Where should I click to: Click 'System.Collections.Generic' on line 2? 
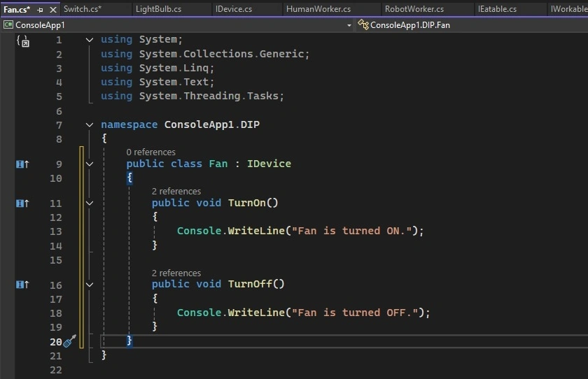tap(222, 54)
